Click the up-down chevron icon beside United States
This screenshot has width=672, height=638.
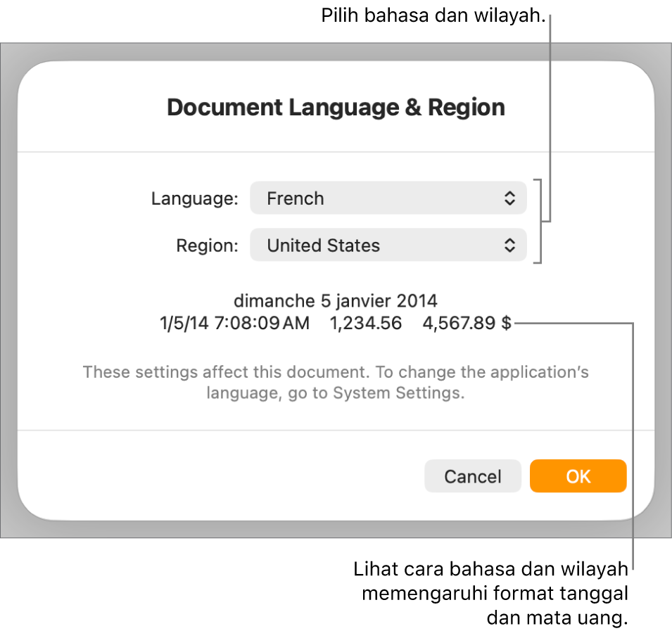coord(509,245)
